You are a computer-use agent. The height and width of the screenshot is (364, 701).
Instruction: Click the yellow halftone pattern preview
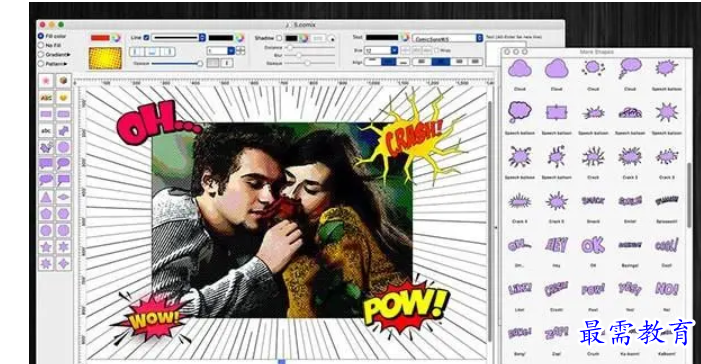tap(105, 58)
